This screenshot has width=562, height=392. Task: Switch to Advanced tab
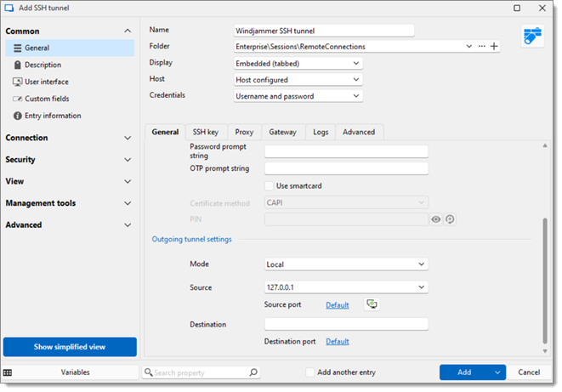pyautogui.click(x=359, y=132)
